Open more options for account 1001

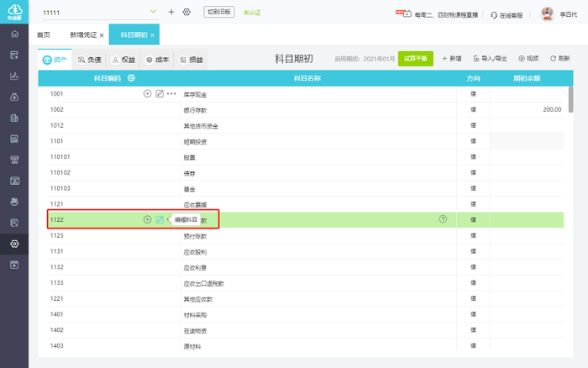tap(171, 93)
